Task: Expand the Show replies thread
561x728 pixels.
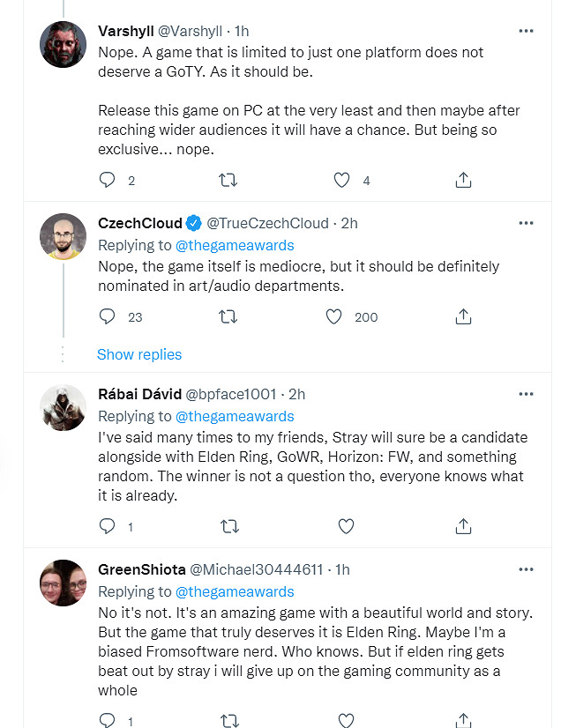Action: coord(139,354)
